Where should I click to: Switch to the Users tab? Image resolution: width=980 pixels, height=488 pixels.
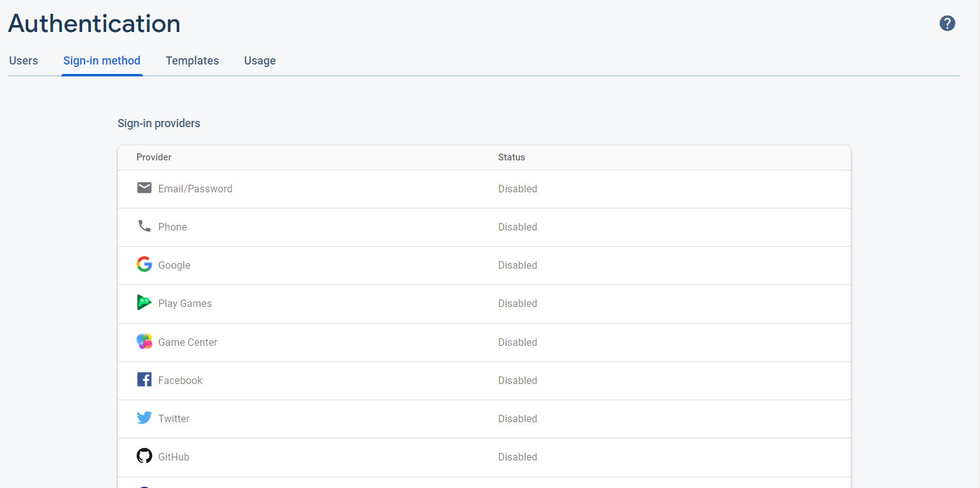point(23,60)
